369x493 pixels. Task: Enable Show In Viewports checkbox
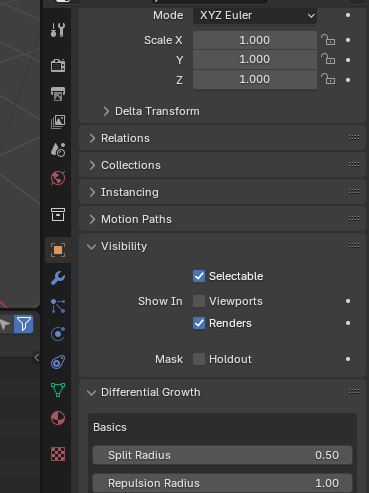click(199, 301)
